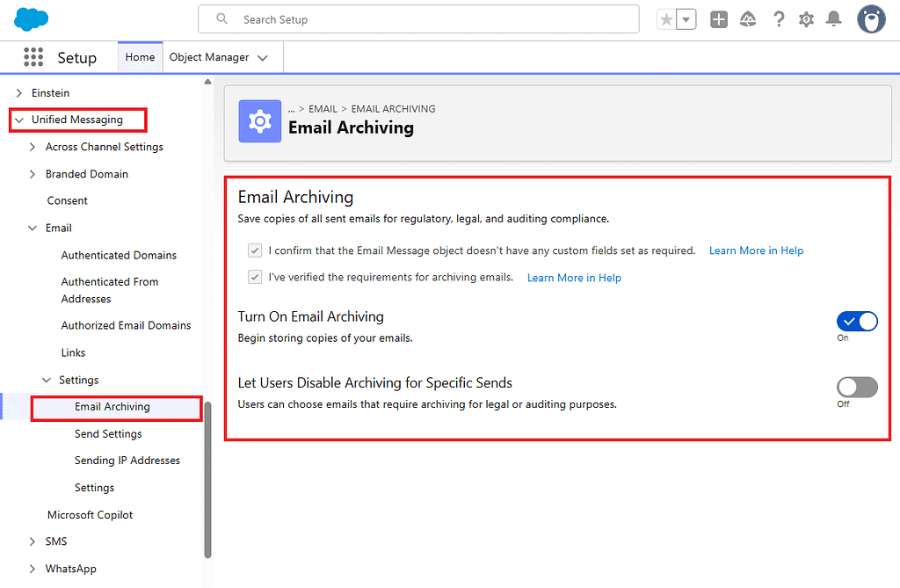Expand the SMS tree node
Viewport: 900px width, 588px height.
pyautogui.click(x=33, y=541)
